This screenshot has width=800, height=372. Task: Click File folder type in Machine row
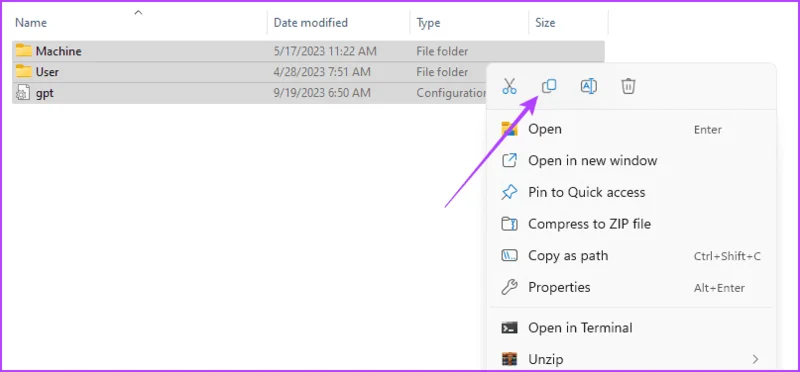click(442, 51)
